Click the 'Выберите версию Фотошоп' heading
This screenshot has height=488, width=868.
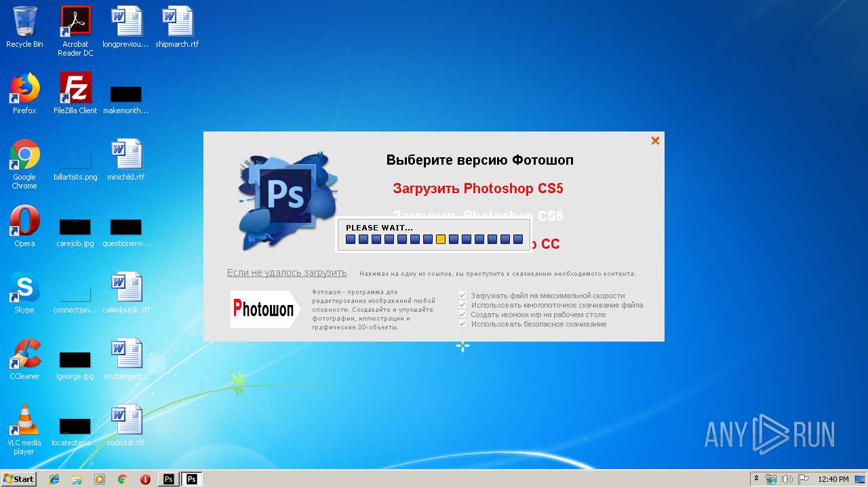(x=480, y=160)
